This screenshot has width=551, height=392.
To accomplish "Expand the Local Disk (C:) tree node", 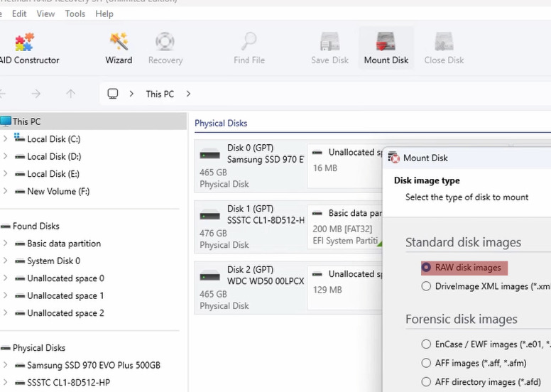I will coord(5,139).
